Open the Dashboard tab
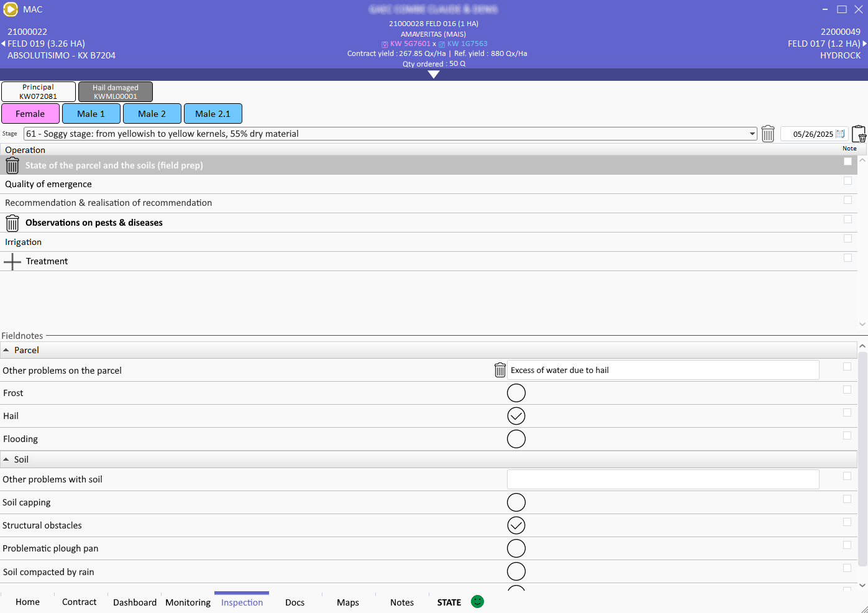The image size is (868, 613). point(135,602)
